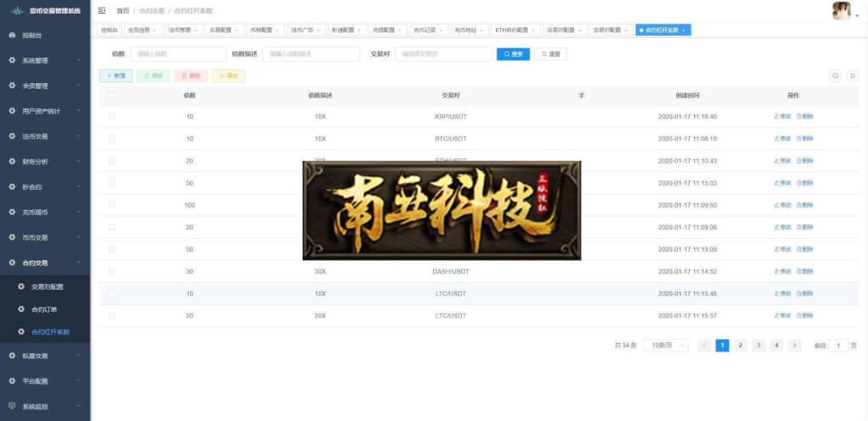The image size is (868, 421).
Task: Close the ETH合约配置 tab
Action: tap(532, 30)
